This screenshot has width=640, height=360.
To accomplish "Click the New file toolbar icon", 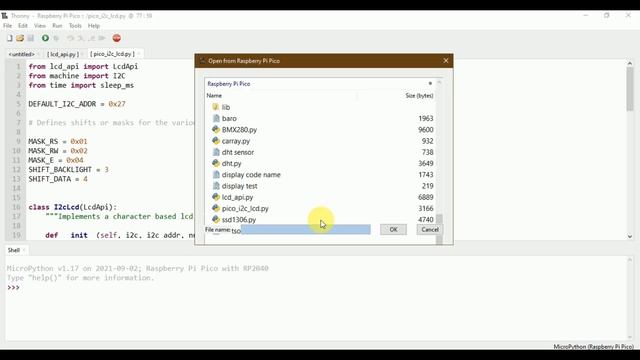I will [x=9, y=38].
